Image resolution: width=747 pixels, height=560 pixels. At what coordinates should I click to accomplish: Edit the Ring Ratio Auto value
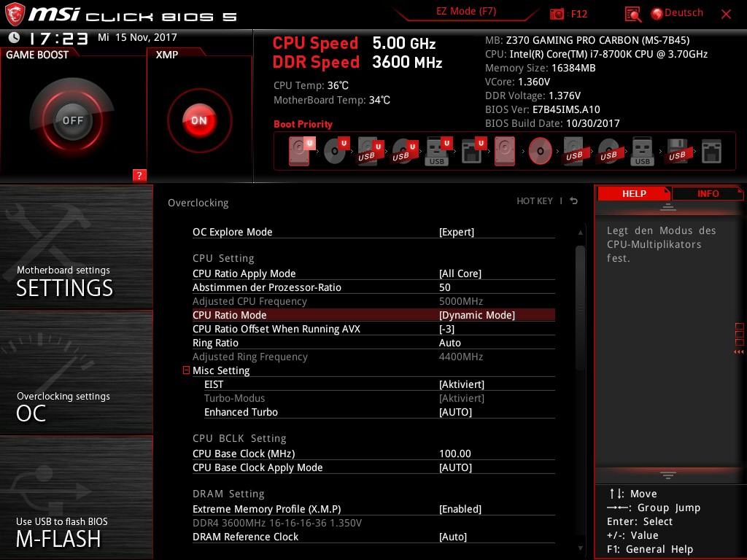pyautogui.click(x=449, y=343)
